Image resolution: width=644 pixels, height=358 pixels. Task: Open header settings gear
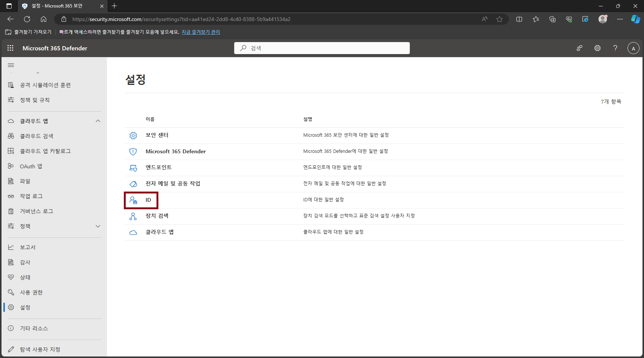pos(597,48)
